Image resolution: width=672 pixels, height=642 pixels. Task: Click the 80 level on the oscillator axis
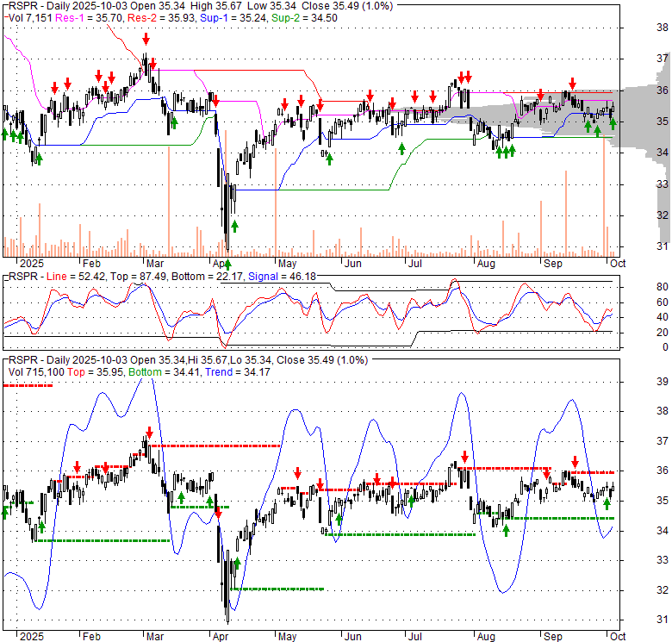pyautogui.click(x=663, y=287)
